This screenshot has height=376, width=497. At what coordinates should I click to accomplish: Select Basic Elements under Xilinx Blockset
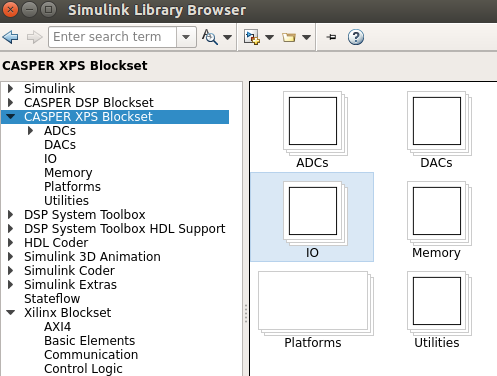(90, 341)
